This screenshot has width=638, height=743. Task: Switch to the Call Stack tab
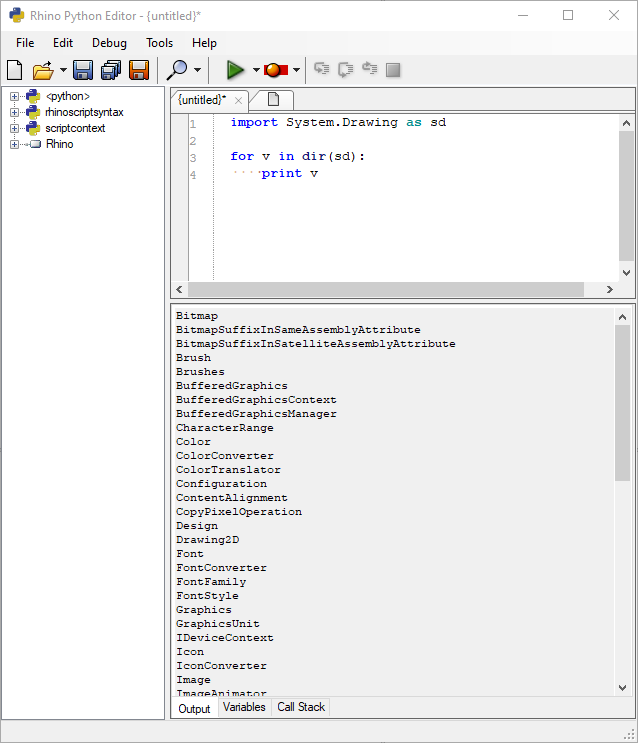(301, 707)
